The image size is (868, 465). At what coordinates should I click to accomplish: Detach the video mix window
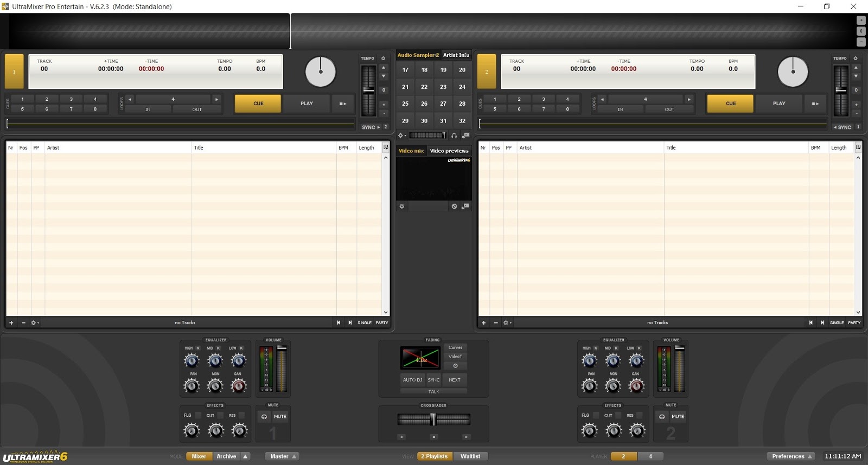tap(465, 206)
